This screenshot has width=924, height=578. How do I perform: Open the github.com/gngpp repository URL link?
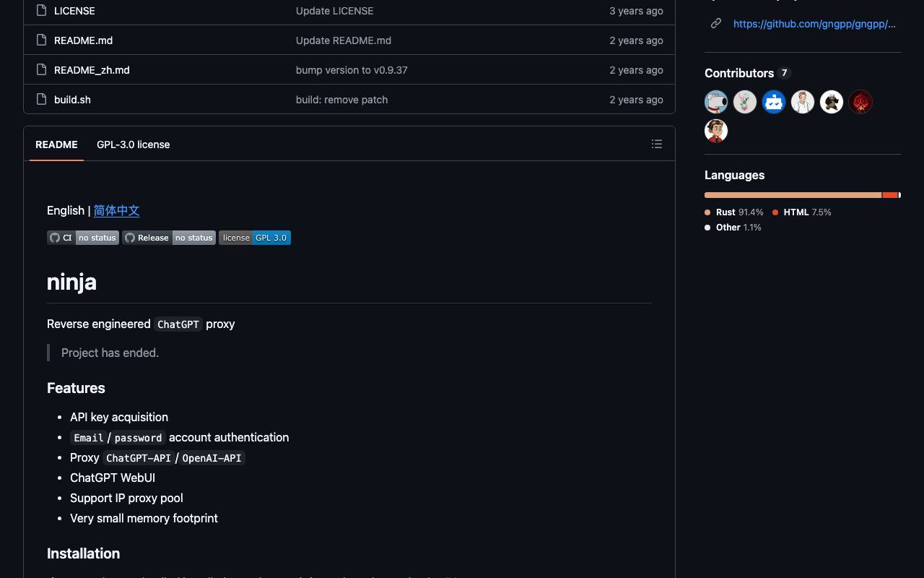point(814,24)
